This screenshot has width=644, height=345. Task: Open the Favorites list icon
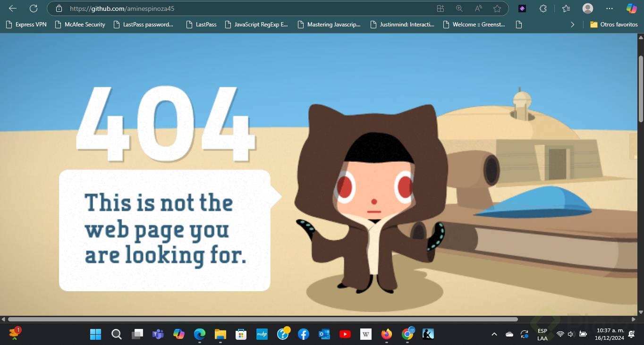tap(566, 8)
